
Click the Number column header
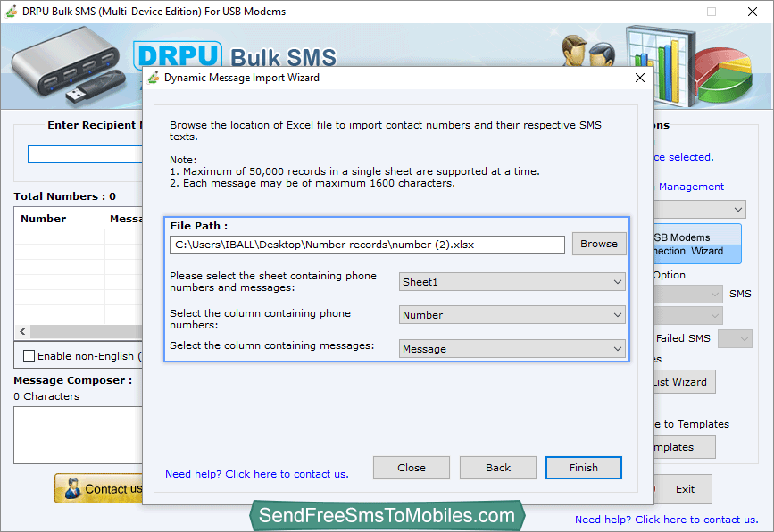click(x=44, y=219)
